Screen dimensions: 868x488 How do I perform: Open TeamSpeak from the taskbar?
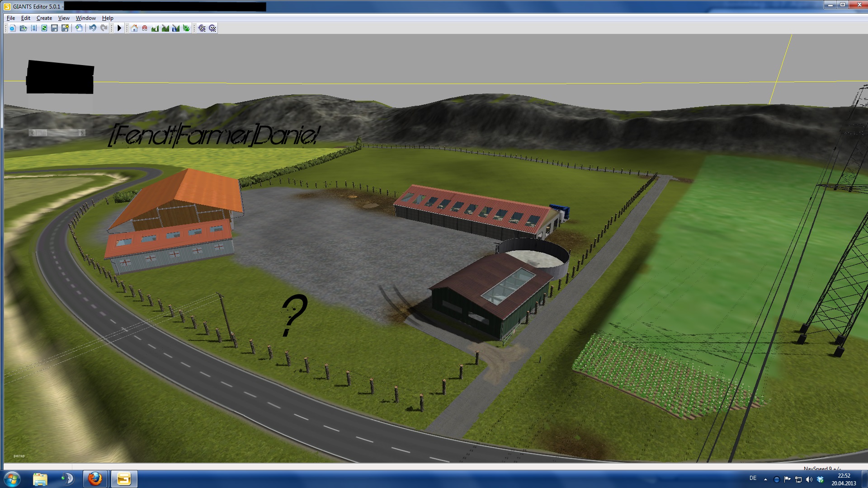(67, 479)
